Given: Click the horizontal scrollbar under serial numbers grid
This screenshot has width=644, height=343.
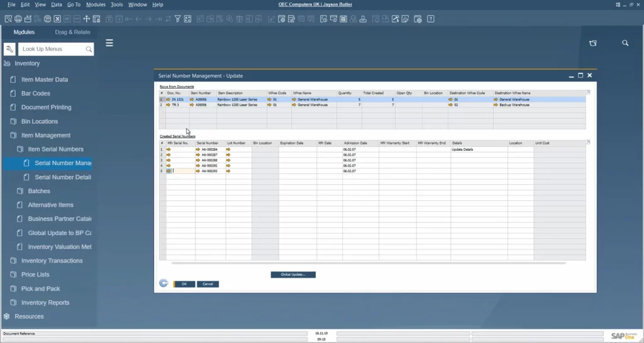Looking at the screenshot, I should pyautogui.click(x=371, y=263).
